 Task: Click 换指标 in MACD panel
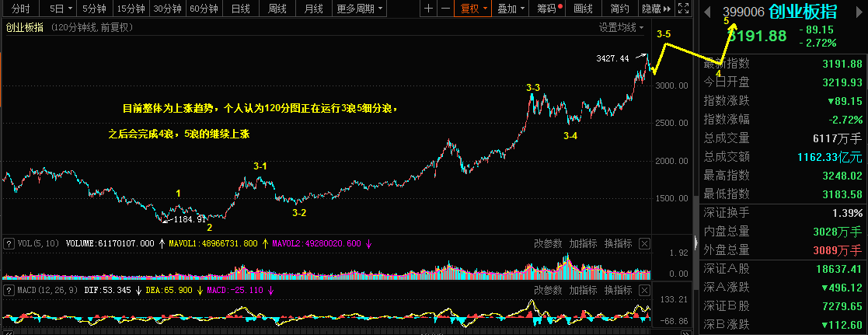point(618,290)
